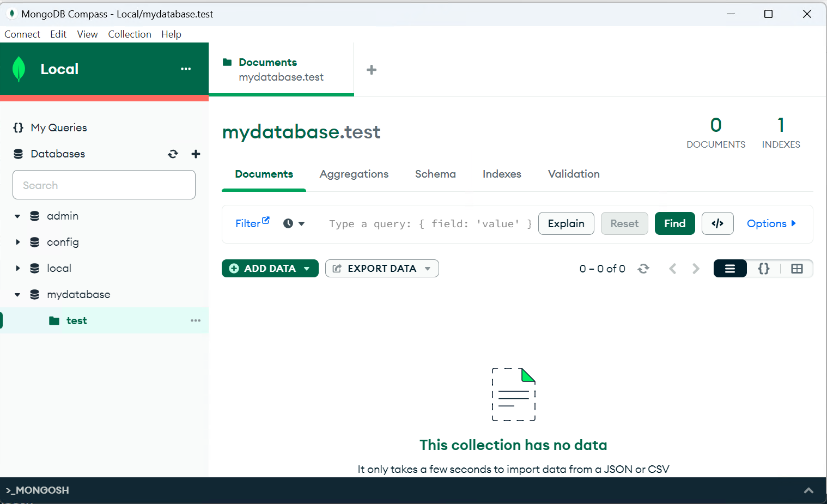Screen dimensions: 827x504
Task: Open the Local connection options ellipsis
Action: click(x=186, y=69)
